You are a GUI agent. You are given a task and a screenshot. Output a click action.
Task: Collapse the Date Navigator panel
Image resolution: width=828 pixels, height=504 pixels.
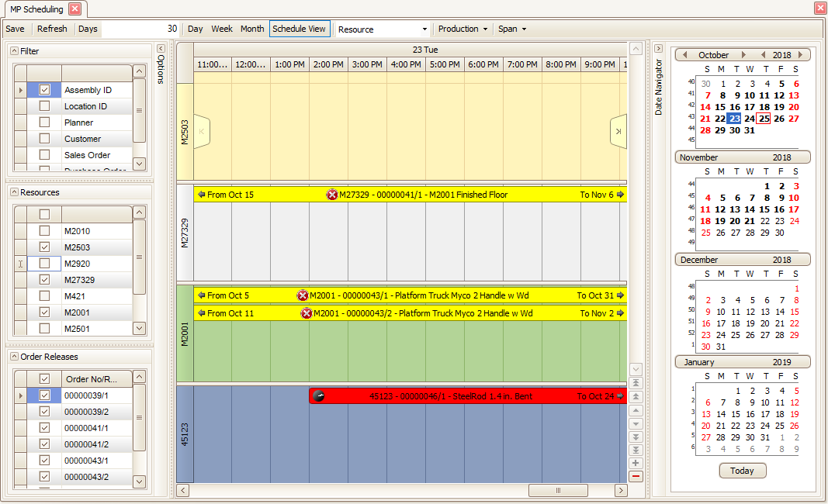tap(659, 49)
